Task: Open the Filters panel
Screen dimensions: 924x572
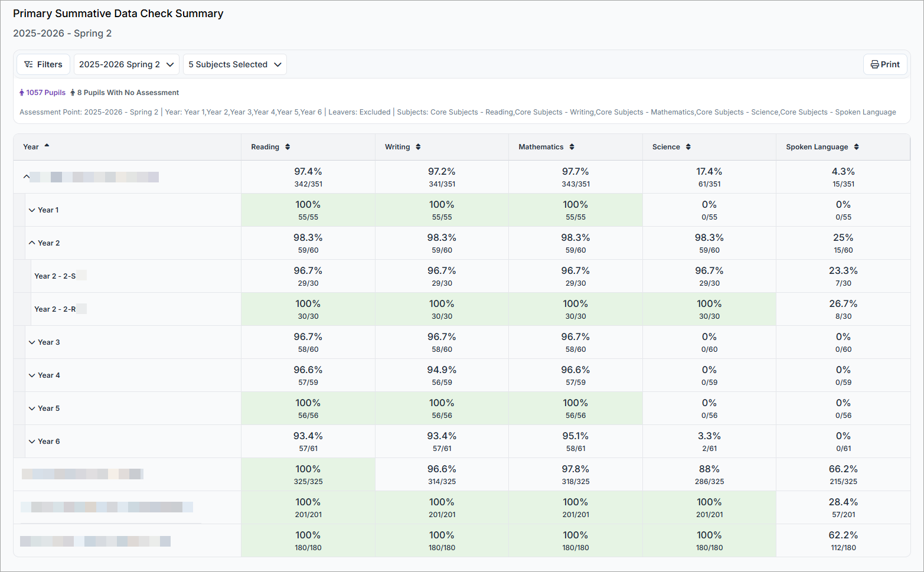Action: (x=43, y=64)
